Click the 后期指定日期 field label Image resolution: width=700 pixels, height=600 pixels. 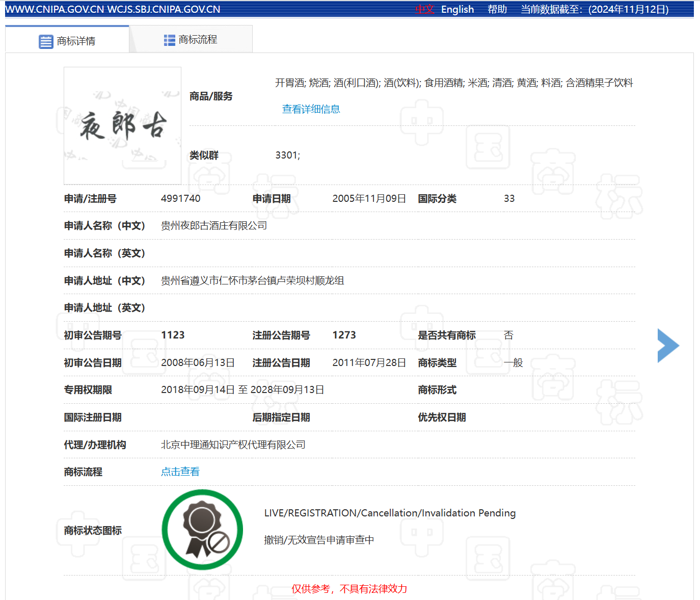tap(281, 417)
